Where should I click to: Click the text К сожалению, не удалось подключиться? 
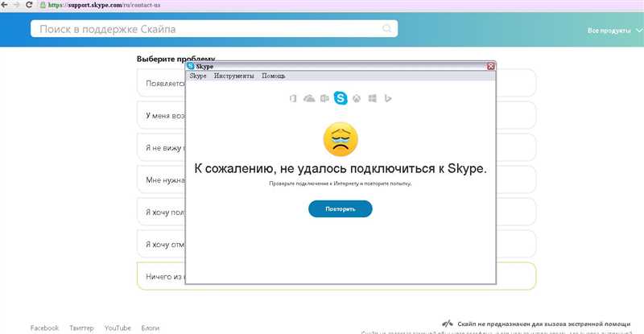pos(340,168)
